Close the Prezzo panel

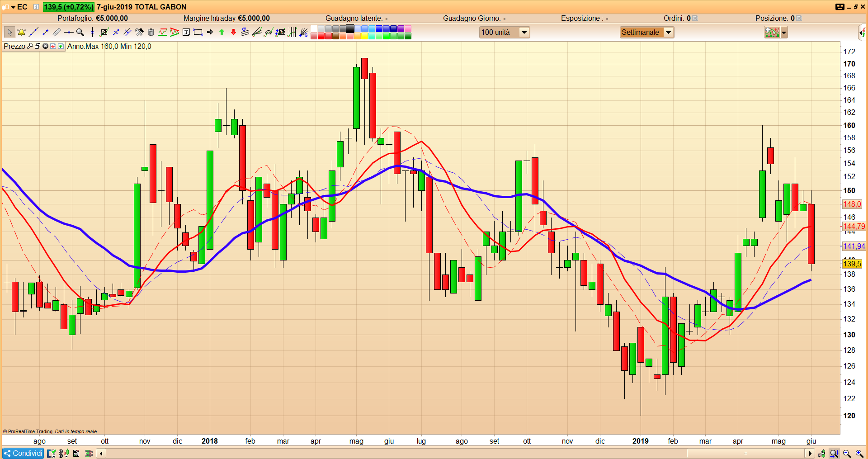[45, 46]
